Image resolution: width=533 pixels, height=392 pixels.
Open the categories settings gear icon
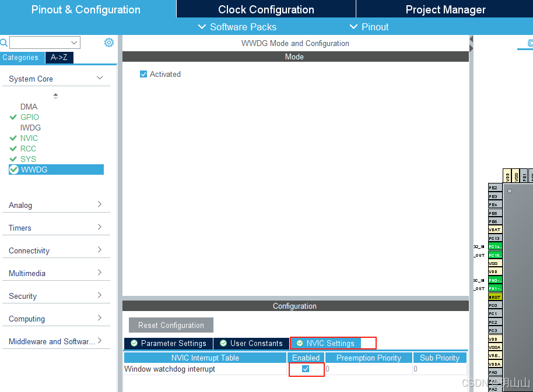[109, 43]
